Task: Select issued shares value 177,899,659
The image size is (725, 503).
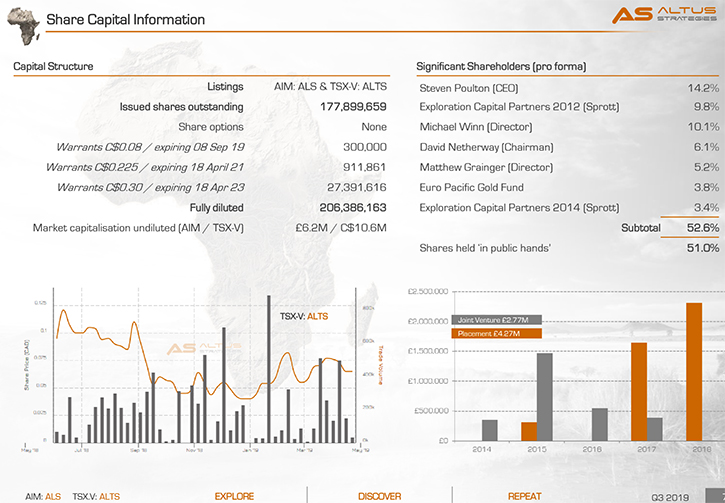Action: tap(353, 107)
